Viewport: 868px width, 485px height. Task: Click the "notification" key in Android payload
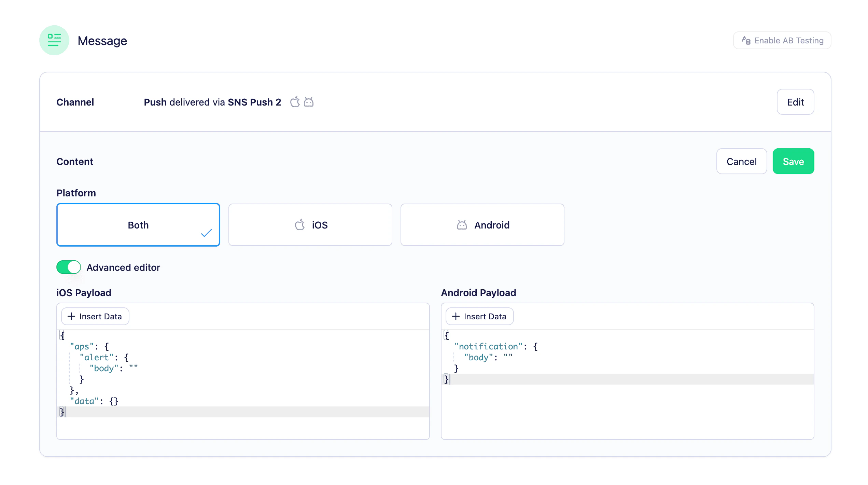coord(488,346)
